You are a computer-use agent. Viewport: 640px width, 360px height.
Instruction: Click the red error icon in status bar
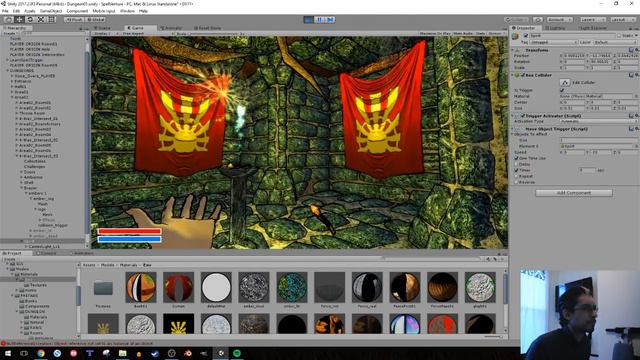pyautogui.click(x=3, y=343)
